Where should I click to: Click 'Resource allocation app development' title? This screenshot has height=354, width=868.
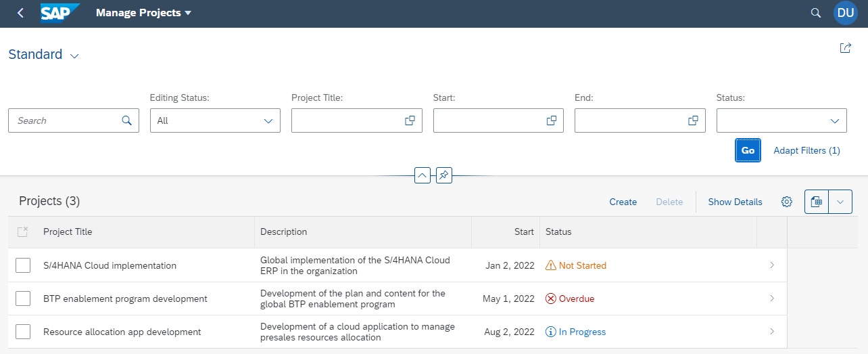pyautogui.click(x=122, y=332)
